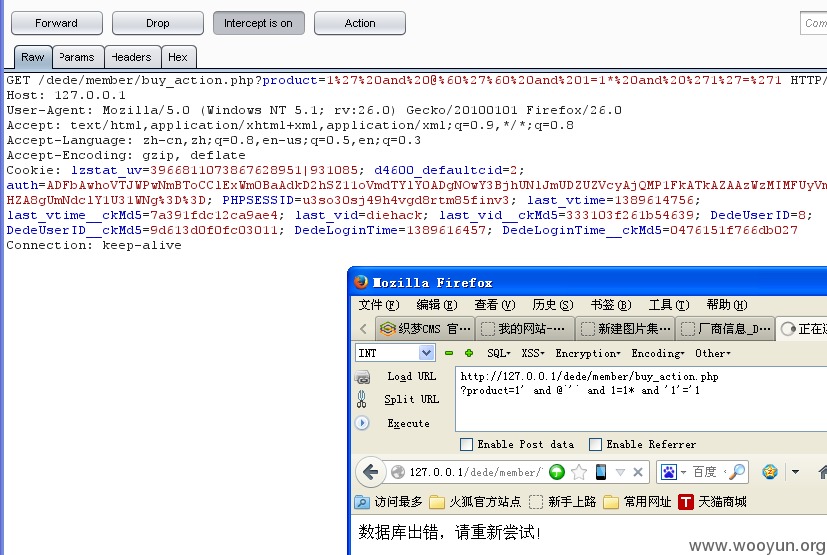Screen dimensions: 827x555
Task: Switch to the 织梦CMS browser tab
Action: [425, 329]
